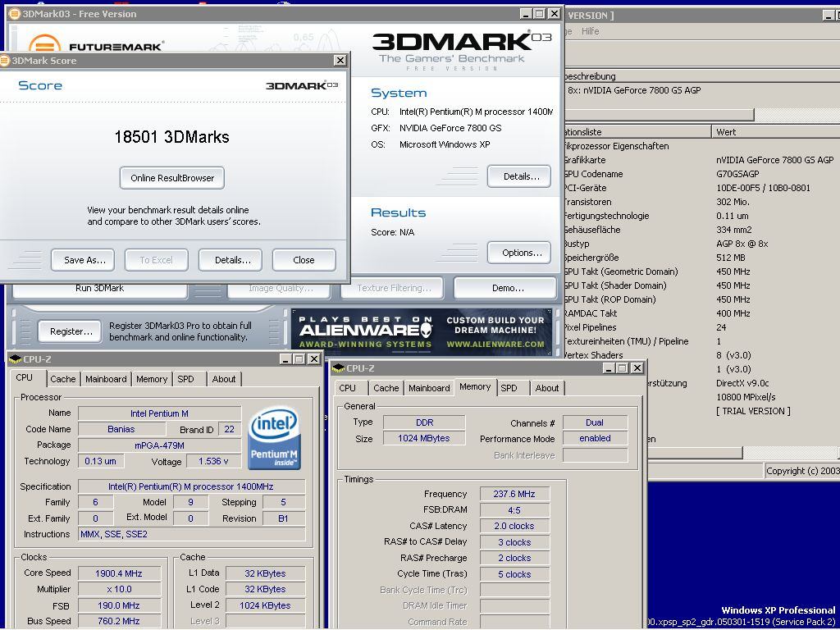Click To Excel button in Score dialog
The image size is (840, 630).
click(157, 260)
